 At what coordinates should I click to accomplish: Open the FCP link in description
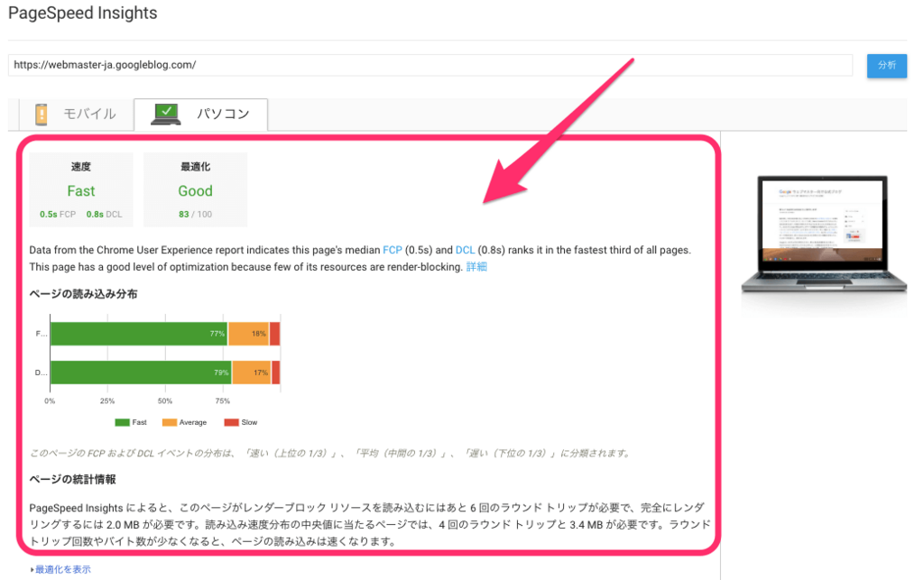point(393,250)
